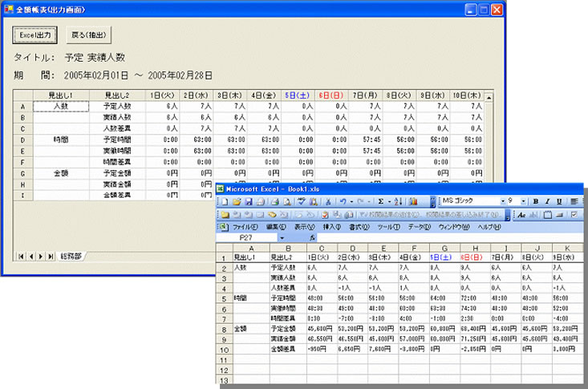Screen dimensions: 588x389
Task: Go to next sheet navigation arrow
Action: 41,257
